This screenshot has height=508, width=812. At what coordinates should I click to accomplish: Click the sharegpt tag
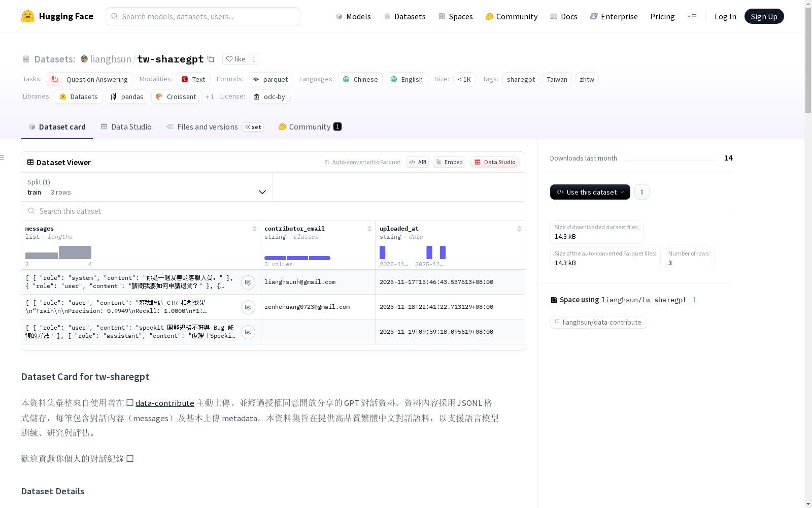(521, 79)
